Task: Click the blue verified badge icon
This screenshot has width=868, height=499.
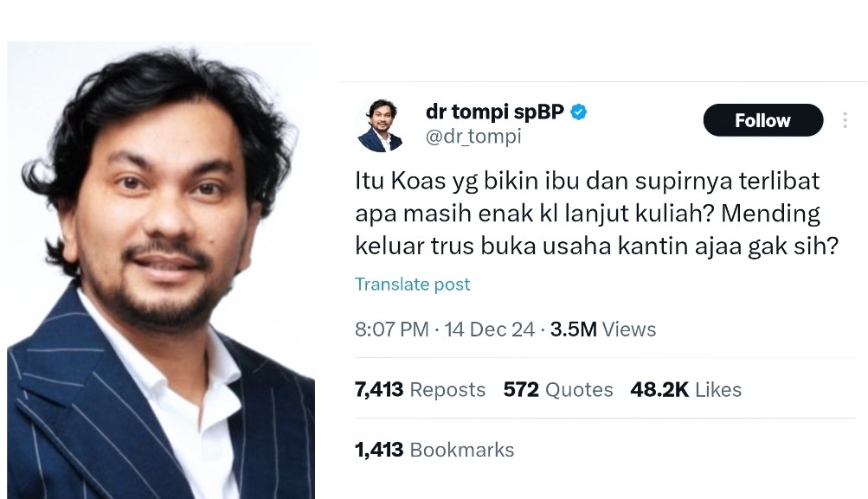Action: coord(578,112)
